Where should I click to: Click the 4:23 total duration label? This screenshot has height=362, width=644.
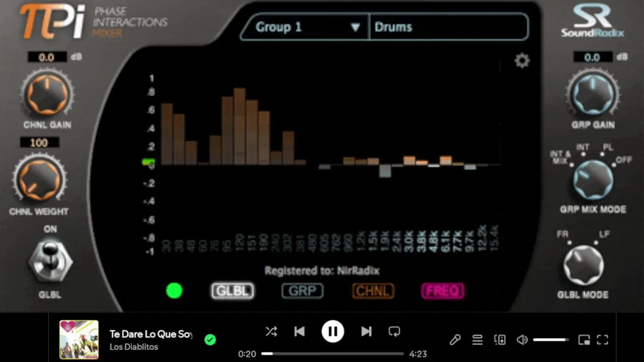point(418,354)
